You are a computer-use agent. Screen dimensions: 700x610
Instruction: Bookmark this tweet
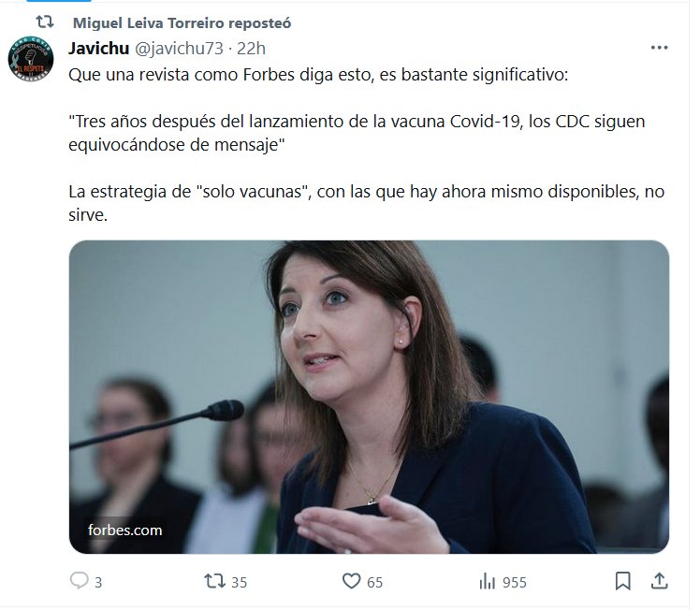tap(622, 581)
